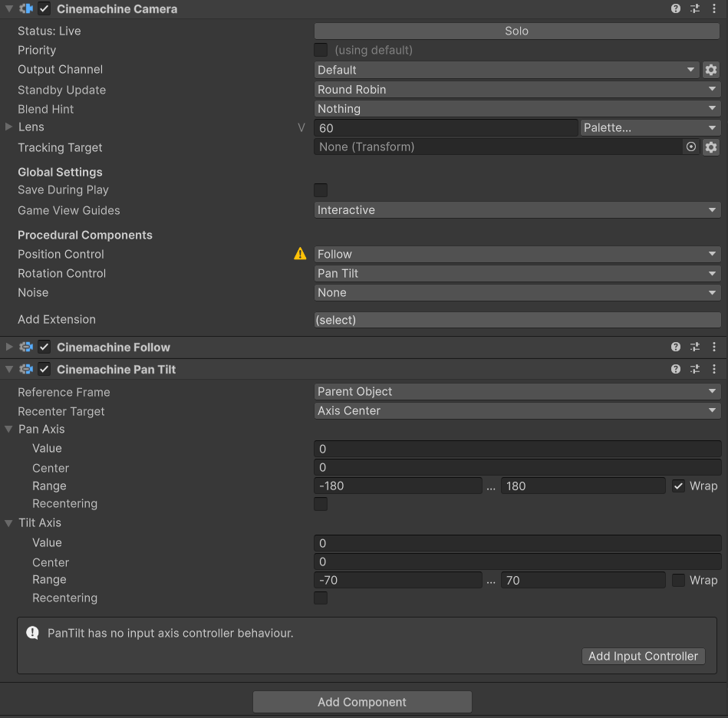Viewport: 728px width, 718px height.
Task: Click Tilt Axis Value field
Action: point(517,543)
